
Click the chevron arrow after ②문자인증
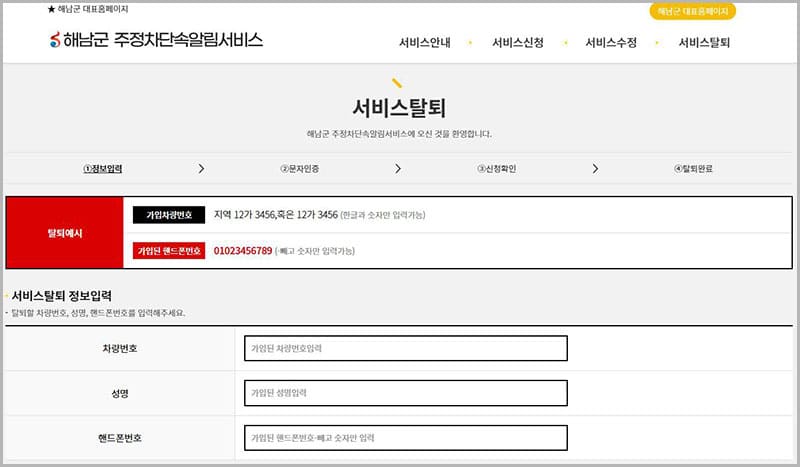[x=398, y=169]
